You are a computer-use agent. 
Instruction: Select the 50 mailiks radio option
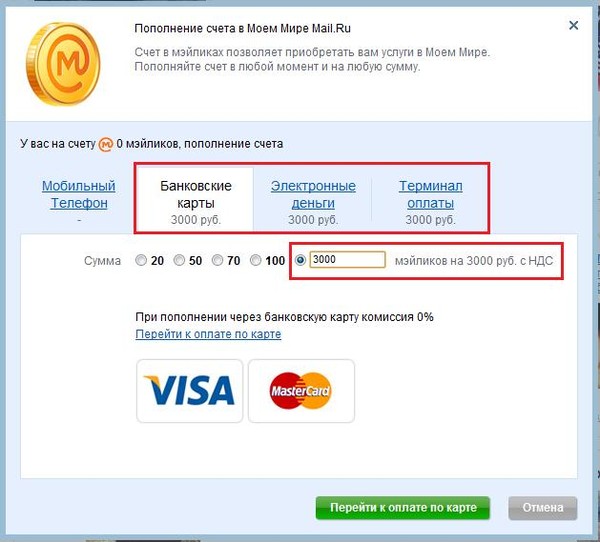click(x=179, y=261)
